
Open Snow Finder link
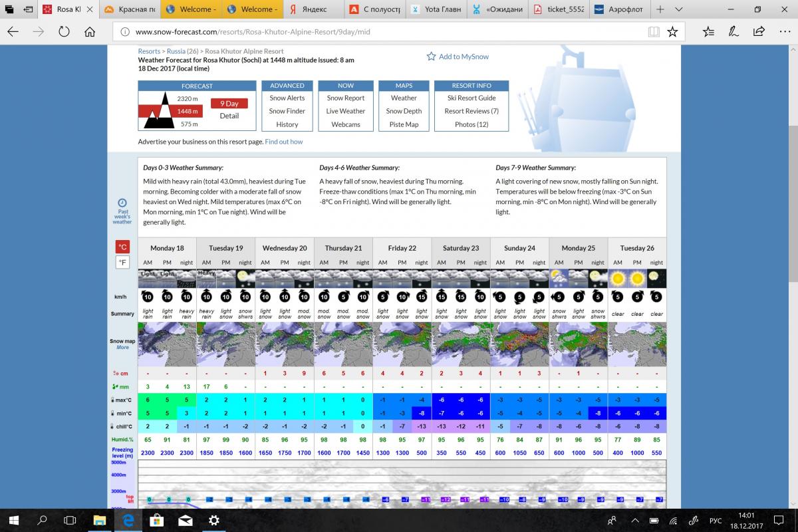[x=287, y=111]
